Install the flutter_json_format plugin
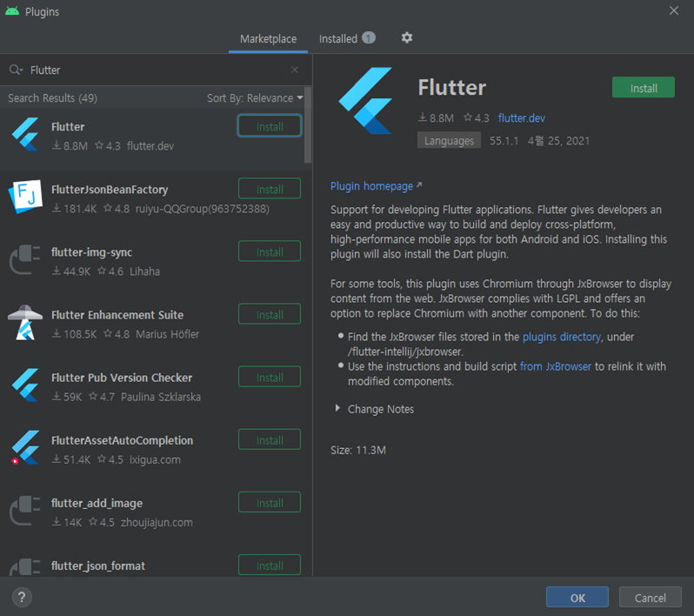The width and height of the screenshot is (694, 616). (x=270, y=566)
